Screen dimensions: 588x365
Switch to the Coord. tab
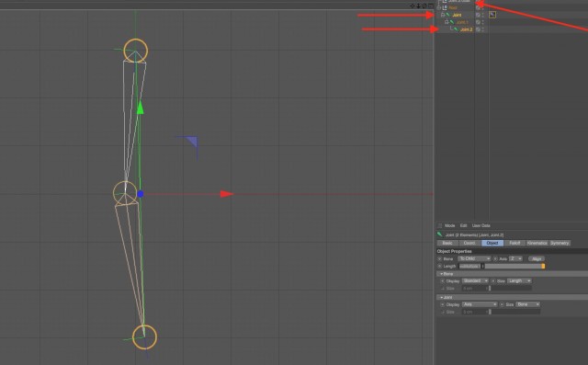coord(469,243)
